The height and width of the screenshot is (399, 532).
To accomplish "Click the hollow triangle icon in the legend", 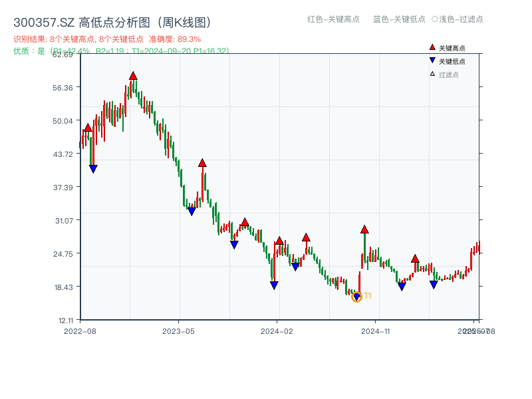I will tap(432, 74).
